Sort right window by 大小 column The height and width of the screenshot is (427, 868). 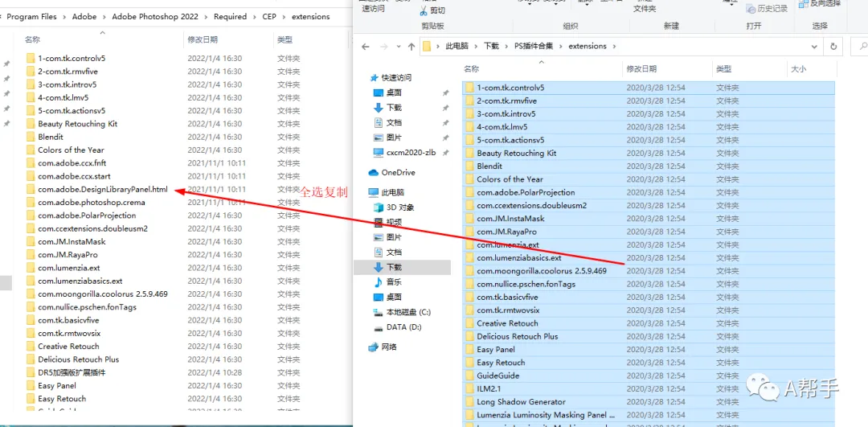pos(799,69)
